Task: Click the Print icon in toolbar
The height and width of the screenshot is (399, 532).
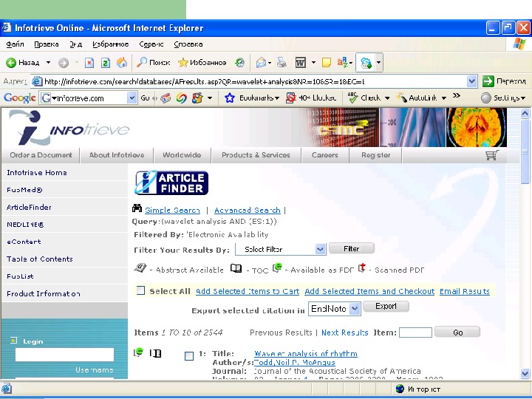Action: [282, 62]
